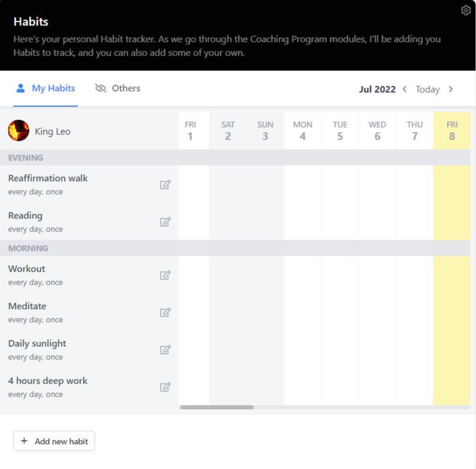Edit the 4 hours deep work habit

pos(165,387)
